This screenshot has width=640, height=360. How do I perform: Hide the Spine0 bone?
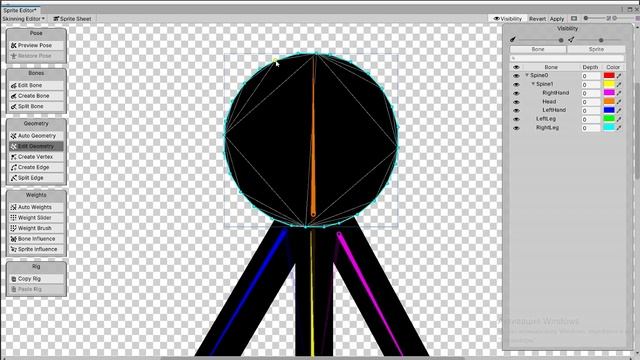pos(516,76)
